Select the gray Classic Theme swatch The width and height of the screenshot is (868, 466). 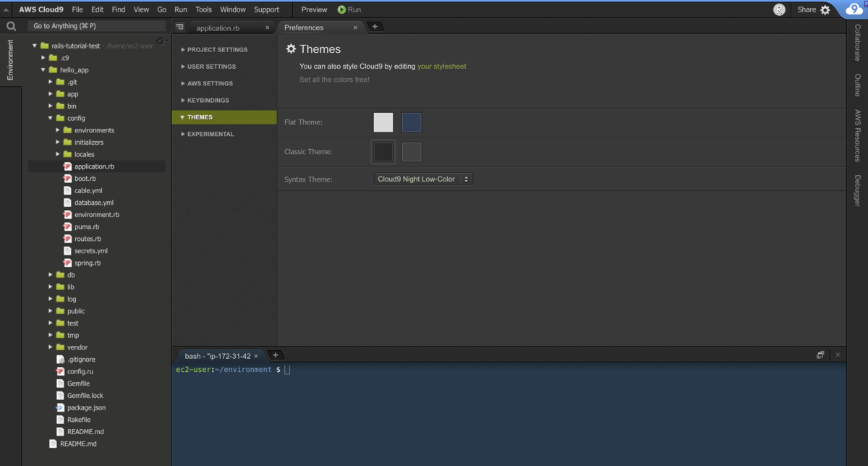tap(412, 152)
